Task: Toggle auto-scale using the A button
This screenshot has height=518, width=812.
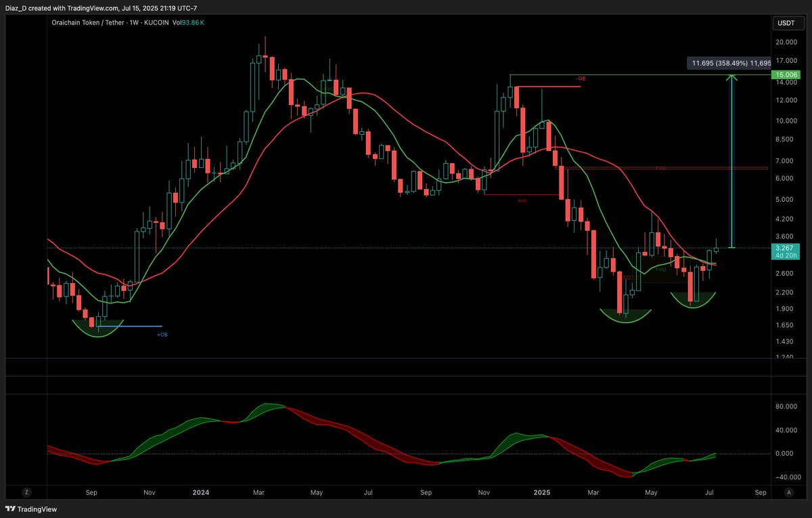Action: pyautogui.click(x=789, y=492)
